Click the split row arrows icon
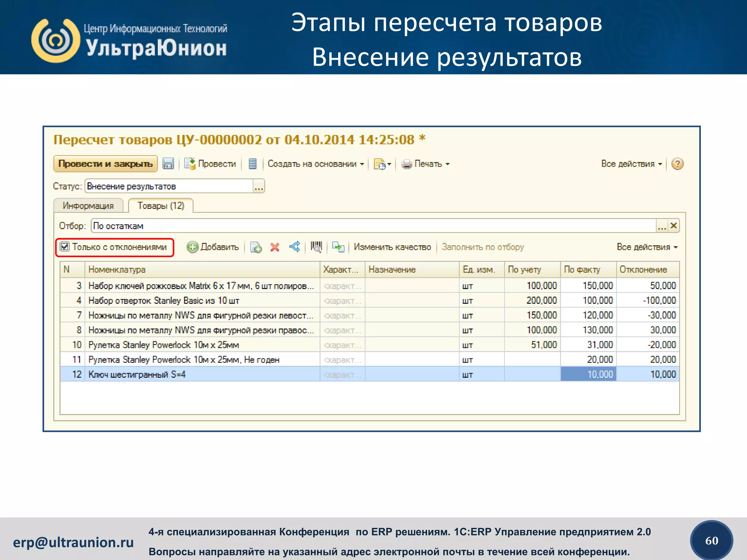747x560 pixels. pos(295,247)
